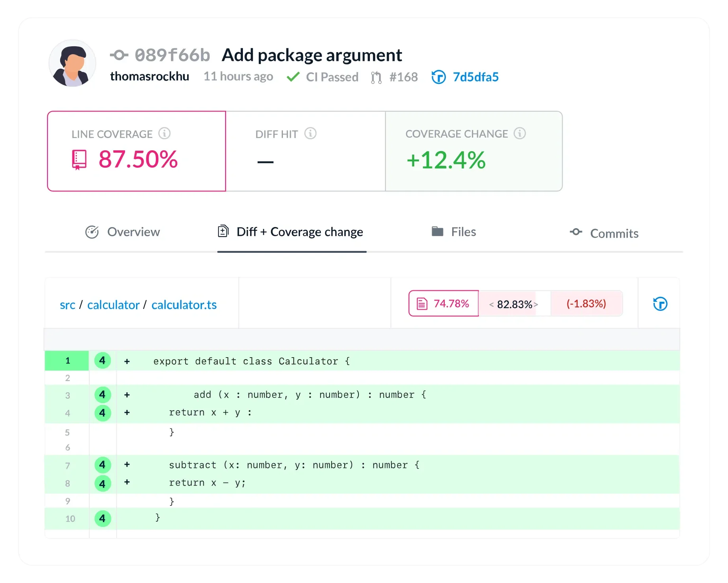
Task: Click the 87.50% line coverage card
Action: (136, 151)
